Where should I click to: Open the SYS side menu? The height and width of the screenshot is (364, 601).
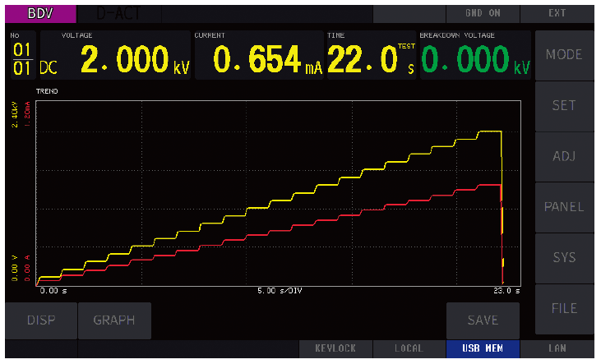point(564,258)
